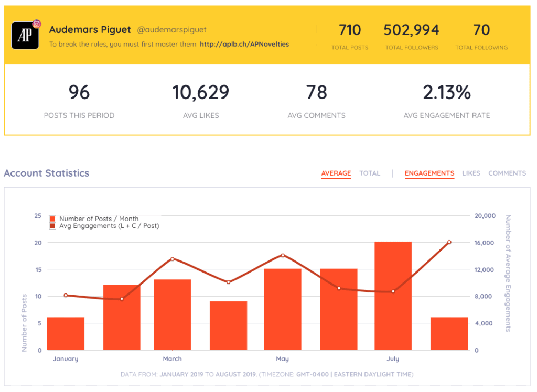Click the 710 total posts value
The width and height of the screenshot is (537, 392).
point(350,30)
